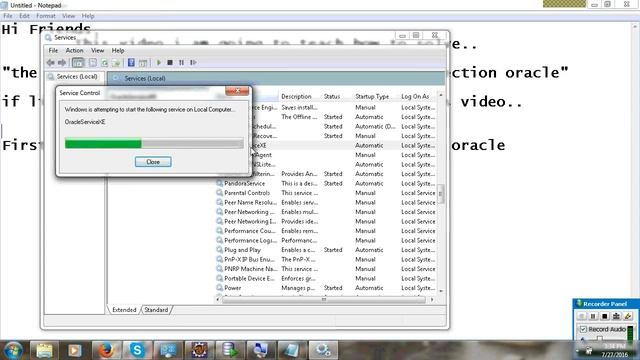Click the Back arrow in Services toolbar
The image size is (640, 360).
pos(51,62)
